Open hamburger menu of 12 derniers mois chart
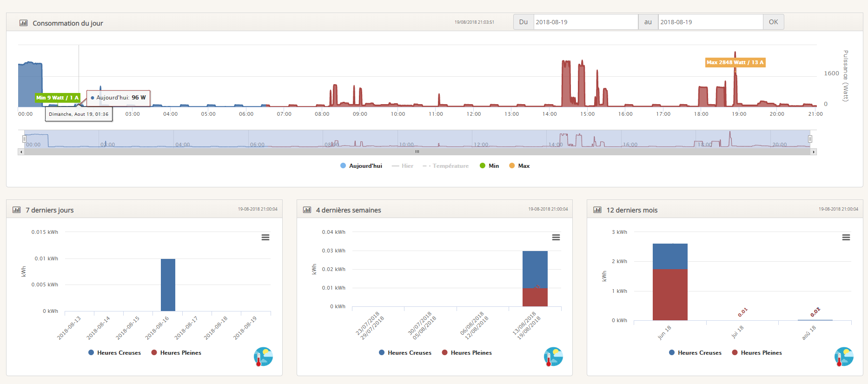 846,237
